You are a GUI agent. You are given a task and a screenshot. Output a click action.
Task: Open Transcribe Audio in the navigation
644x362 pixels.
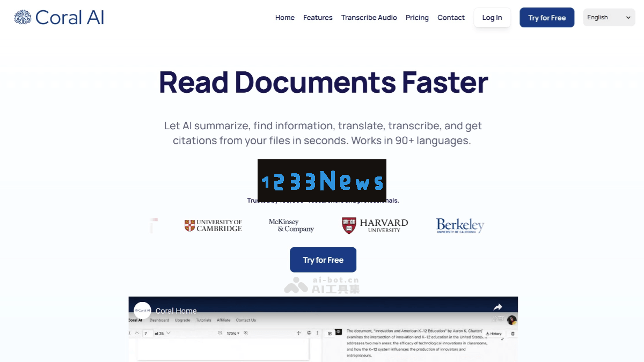(x=369, y=18)
